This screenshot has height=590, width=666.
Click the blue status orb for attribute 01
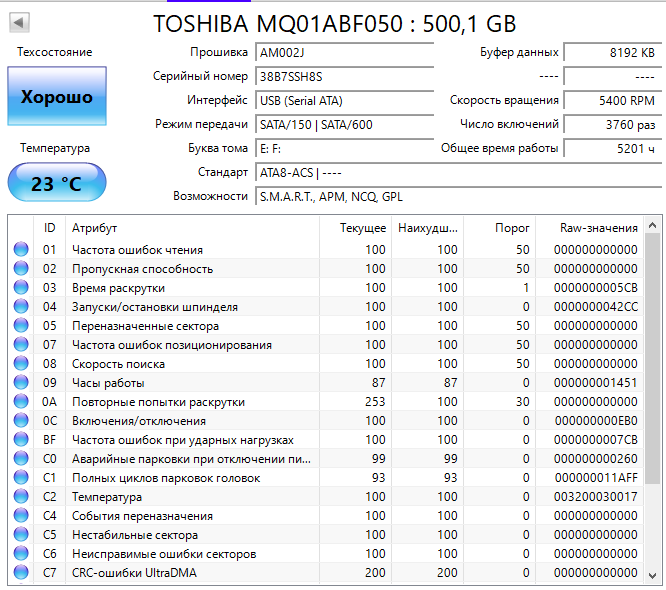(x=21, y=250)
